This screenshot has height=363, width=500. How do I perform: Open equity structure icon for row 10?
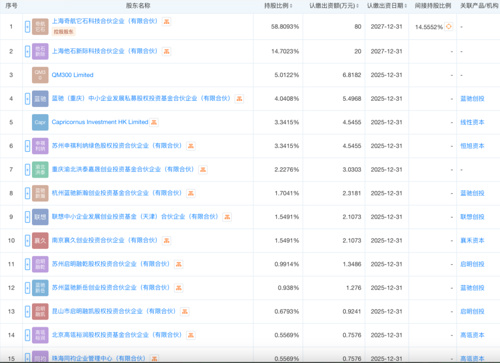(x=167, y=240)
